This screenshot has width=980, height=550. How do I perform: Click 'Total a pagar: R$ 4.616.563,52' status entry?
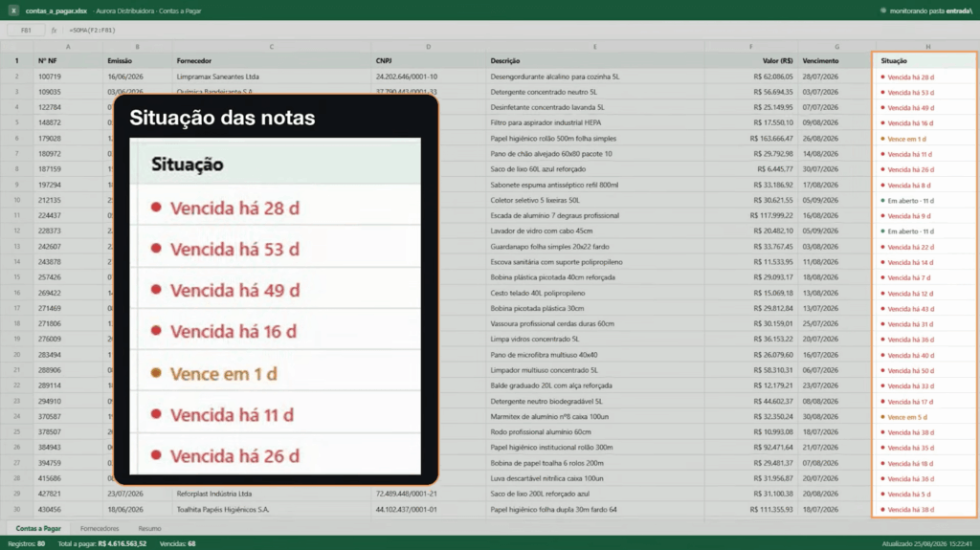101,543
